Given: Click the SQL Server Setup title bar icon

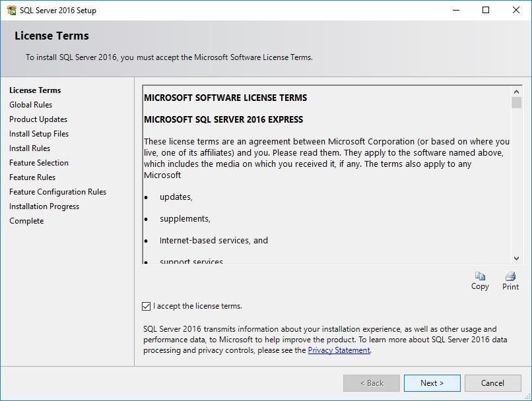Looking at the screenshot, I should click(11, 11).
